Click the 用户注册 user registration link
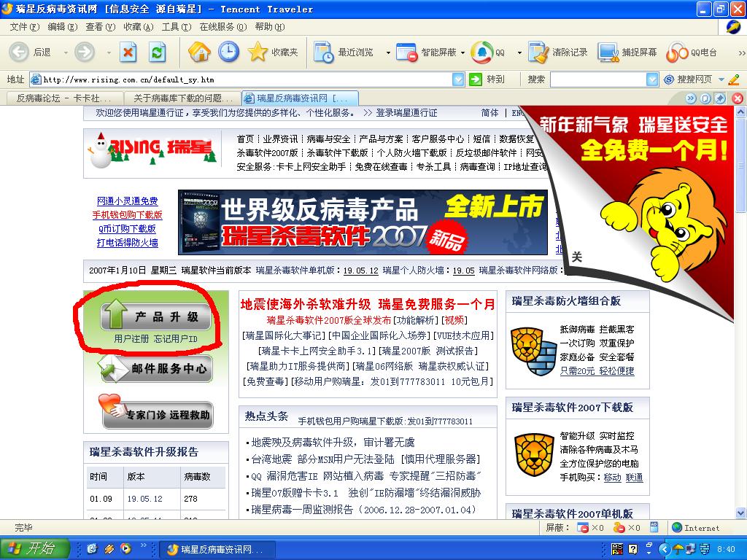This screenshot has height=560, width=747. [x=131, y=338]
